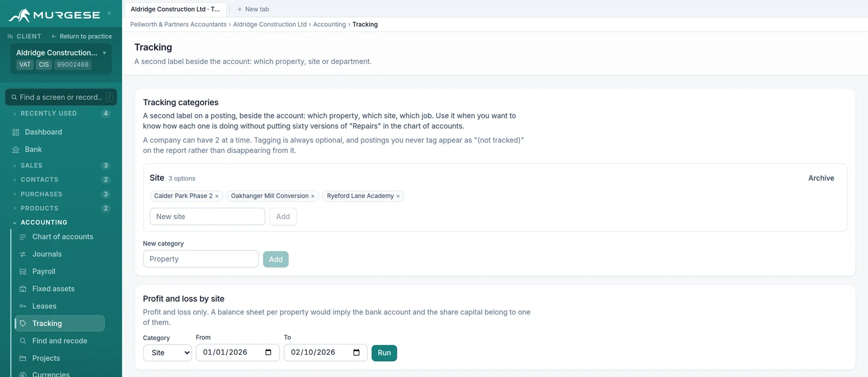Open the calendar picker on the To date
The height and width of the screenshot is (377, 868).
(356, 353)
